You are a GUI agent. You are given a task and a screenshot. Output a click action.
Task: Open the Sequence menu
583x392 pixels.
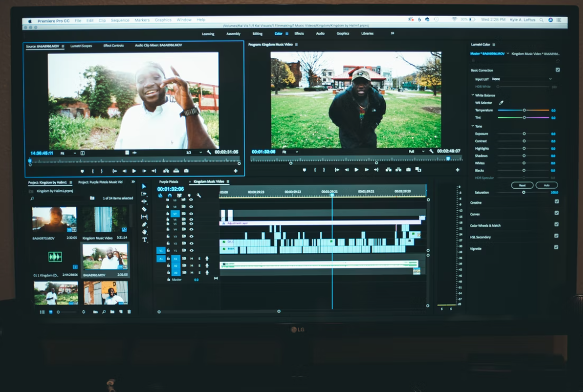click(x=120, y=20)
